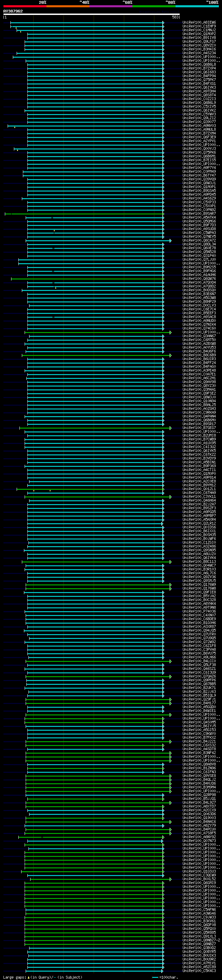Select hit UniRef100_B7GEG7
222x980 pixels.
199,428
